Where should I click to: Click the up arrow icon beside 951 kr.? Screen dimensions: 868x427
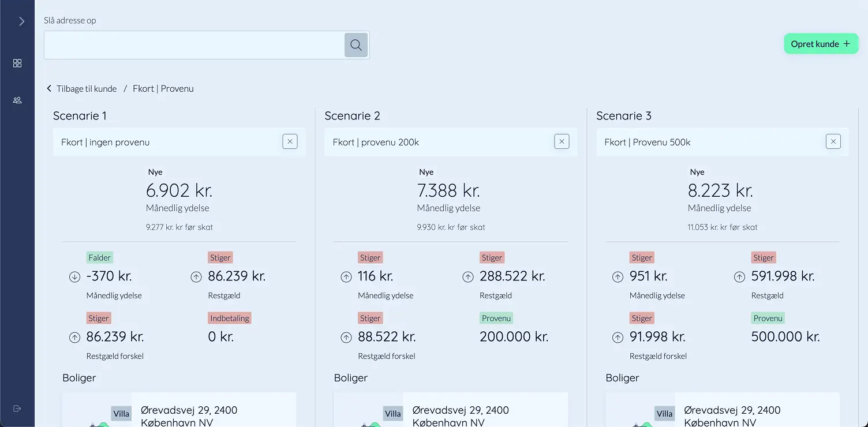(618, 277)
